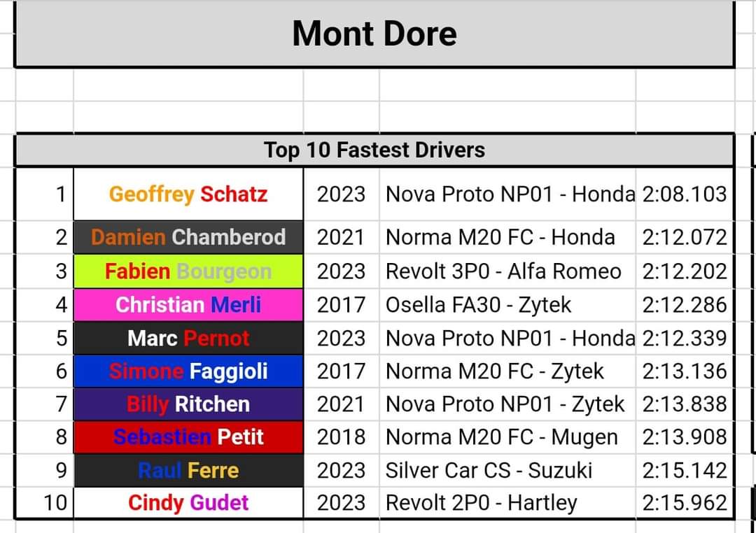Select the 2:08.103 time cell

pyautogui.click(x=684, y=194)
